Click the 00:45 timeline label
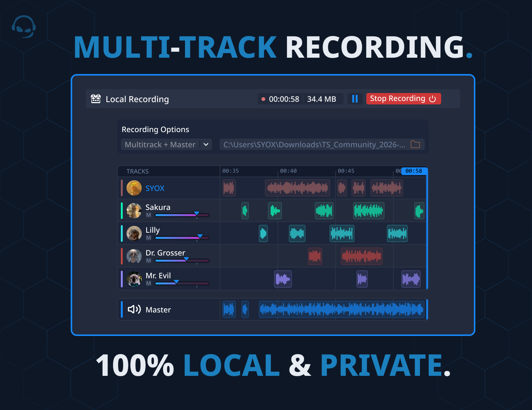 coord(346,171)
